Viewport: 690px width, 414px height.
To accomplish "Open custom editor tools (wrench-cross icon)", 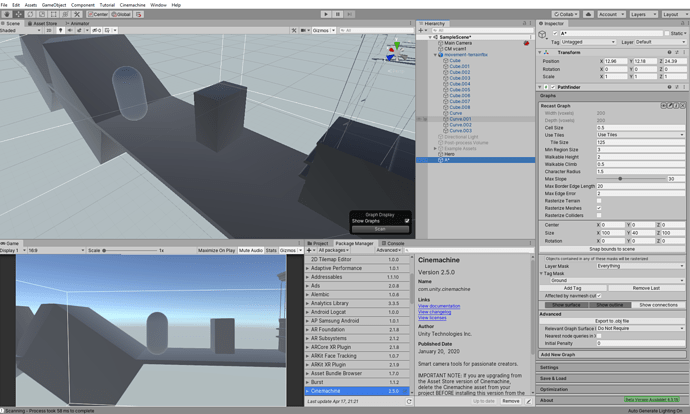I will pos(77,14).
